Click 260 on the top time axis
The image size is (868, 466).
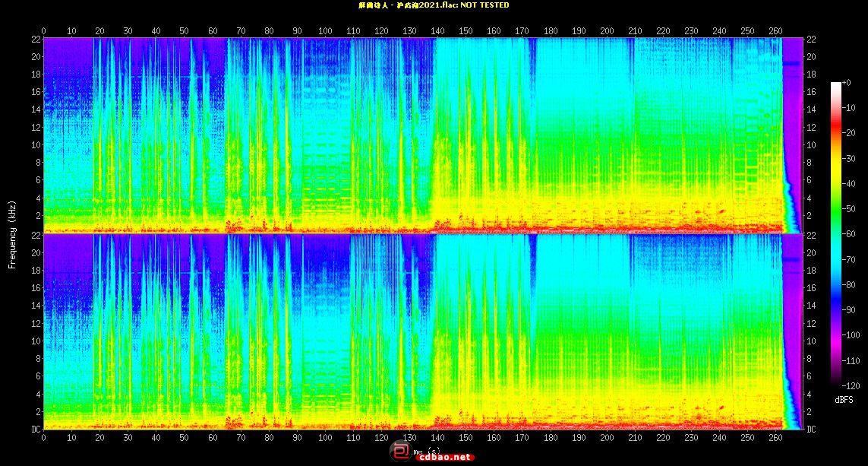(776, 31)
